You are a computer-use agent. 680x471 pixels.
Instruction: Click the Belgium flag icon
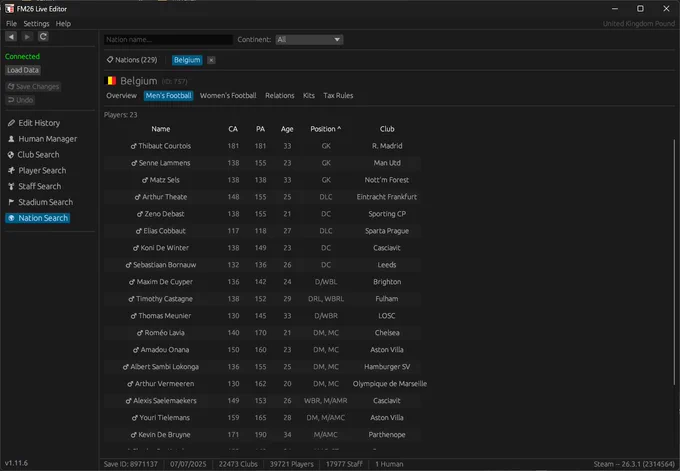pyautogui.click(x=111, y=81)
